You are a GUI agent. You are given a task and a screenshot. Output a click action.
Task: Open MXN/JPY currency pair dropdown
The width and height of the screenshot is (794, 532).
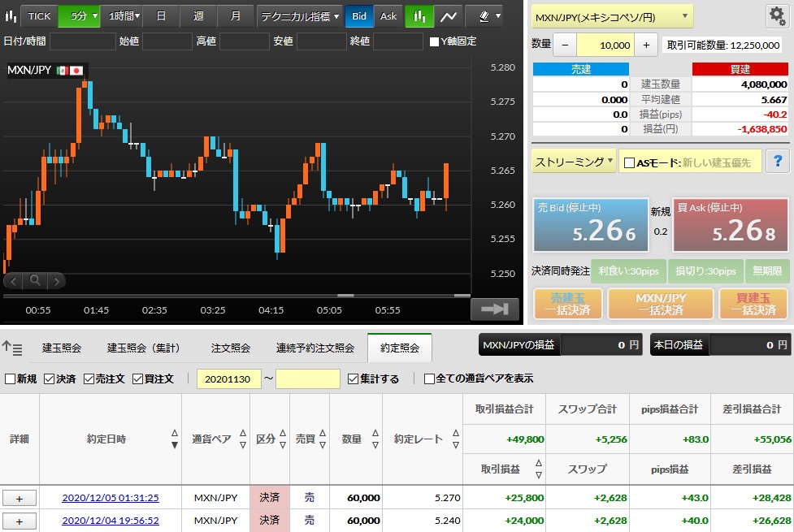point(612,17)
